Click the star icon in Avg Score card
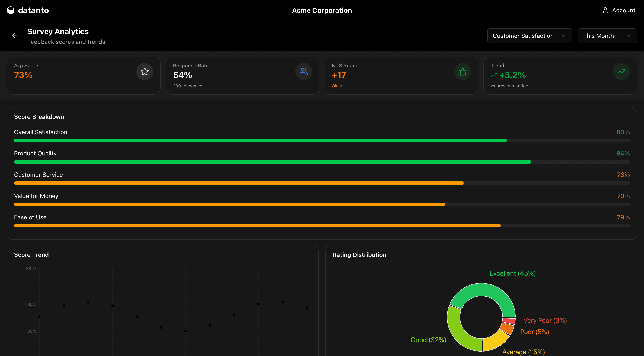This screenshot has width=644, height=356. point(145,72)
